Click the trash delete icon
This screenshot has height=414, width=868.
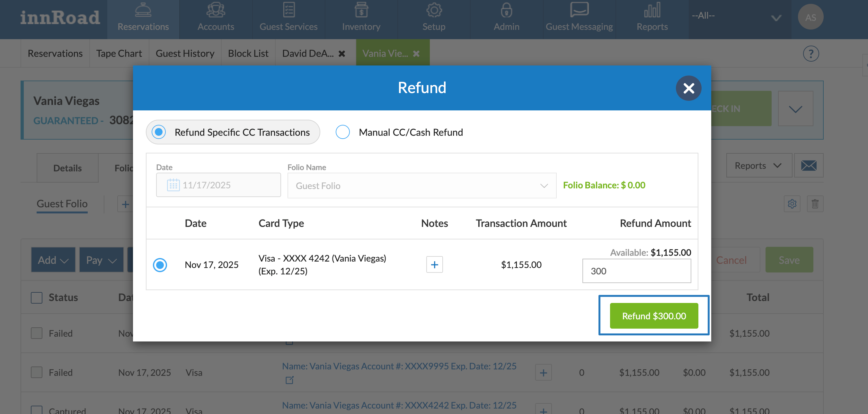pos(815,204)
